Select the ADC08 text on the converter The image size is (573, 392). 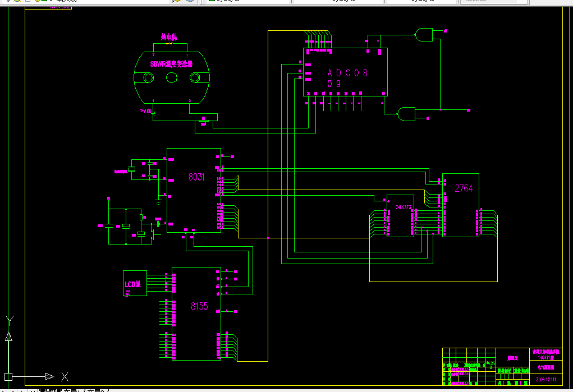click(x=347, y=73)
